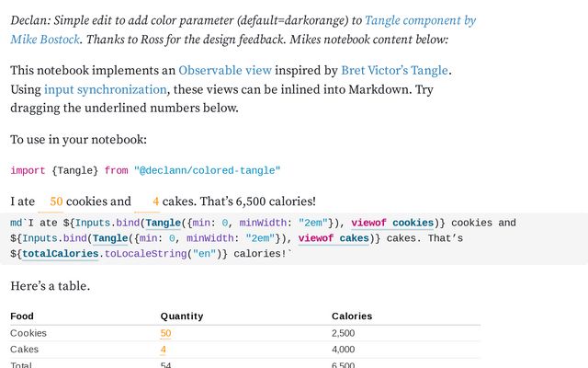Click the 4,000 calories table cell
This screenshot has height=368, width=588.
click(x=345, y=350)
